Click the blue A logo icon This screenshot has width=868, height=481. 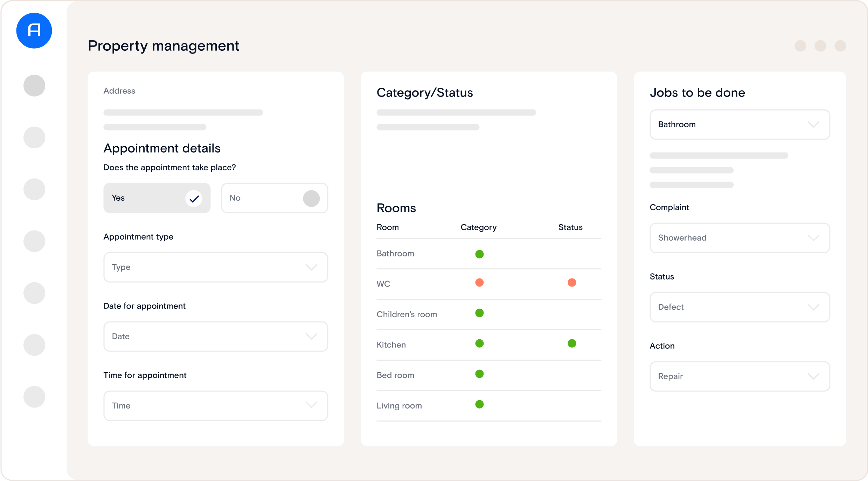pyautogui.click(x=34, y=30)
